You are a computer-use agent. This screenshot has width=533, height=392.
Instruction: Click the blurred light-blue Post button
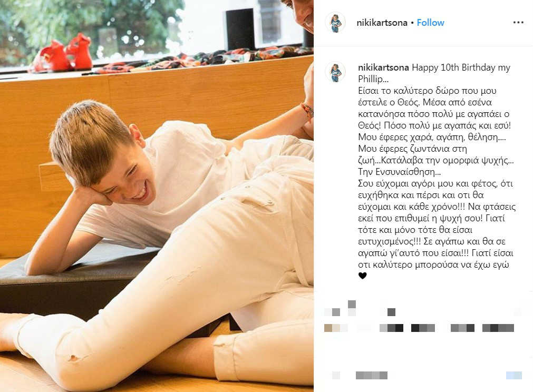pos(513,375)
